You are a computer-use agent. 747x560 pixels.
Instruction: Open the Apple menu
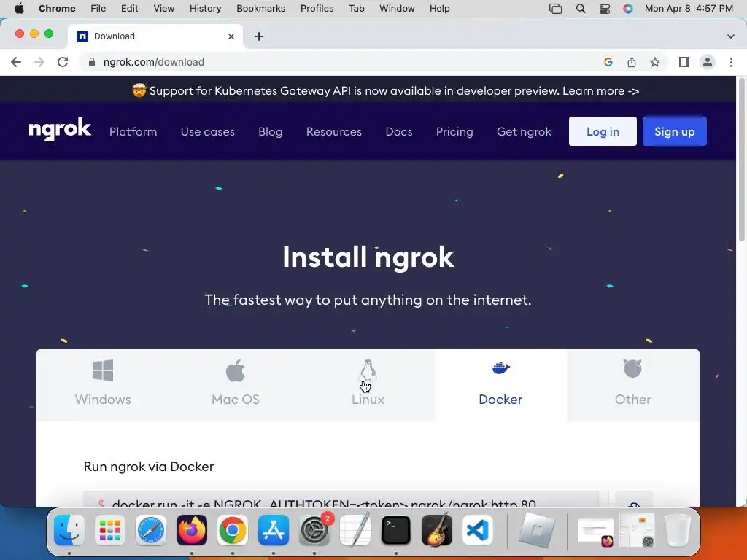19,8
